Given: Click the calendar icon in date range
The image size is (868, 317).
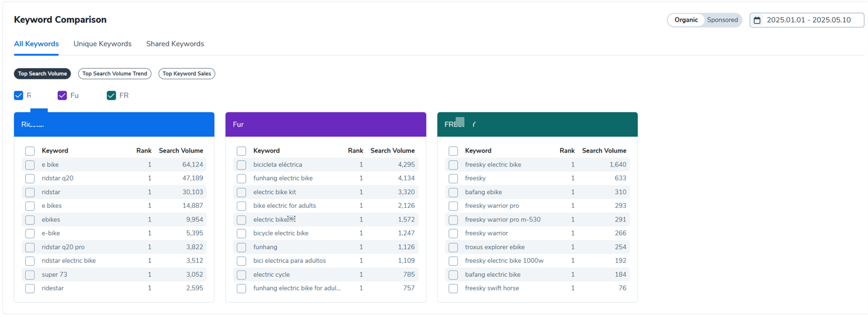Looking at the screenshot, I should click(757, 20).
